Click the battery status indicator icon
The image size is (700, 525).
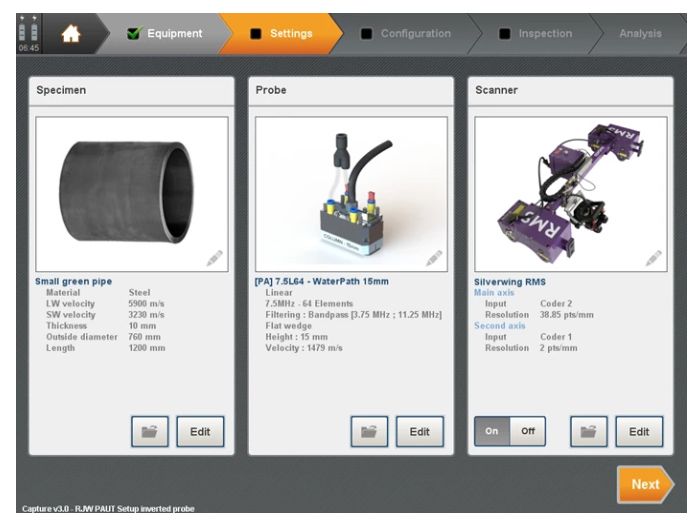click(x=22, y=30)
